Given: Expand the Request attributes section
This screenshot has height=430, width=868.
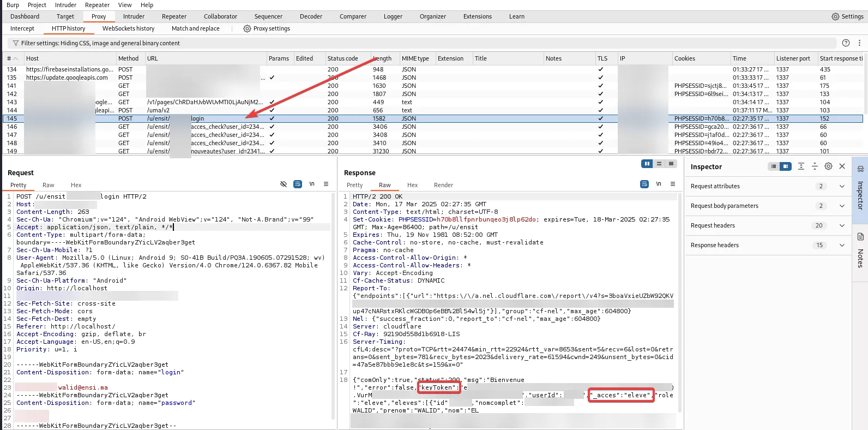Looking at the screenshot, I should [842, 186].
